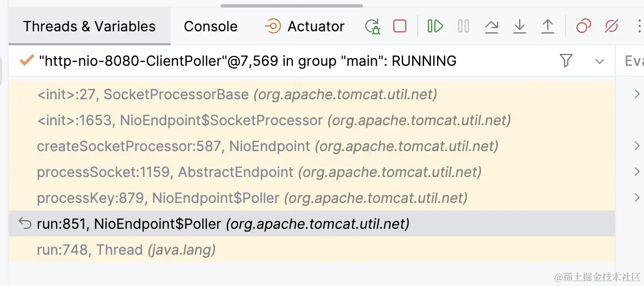This screenshot has width=644, height=286.
Task: Open the frames filter options
Action: click(x=566, y=61)
